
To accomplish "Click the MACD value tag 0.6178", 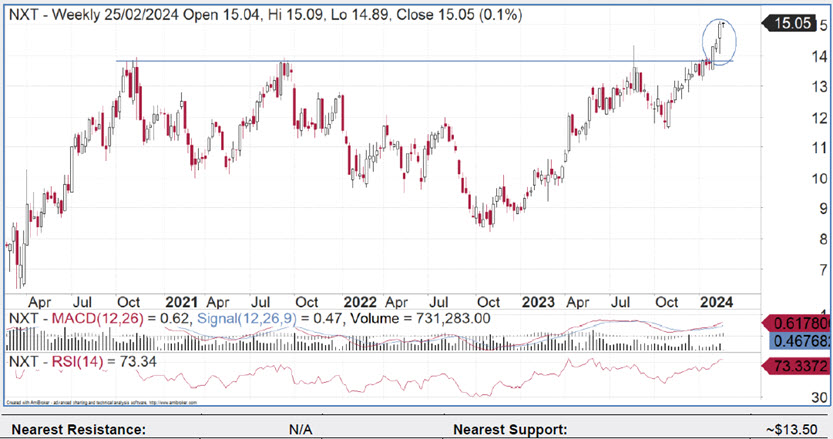I will coord(797,323).
